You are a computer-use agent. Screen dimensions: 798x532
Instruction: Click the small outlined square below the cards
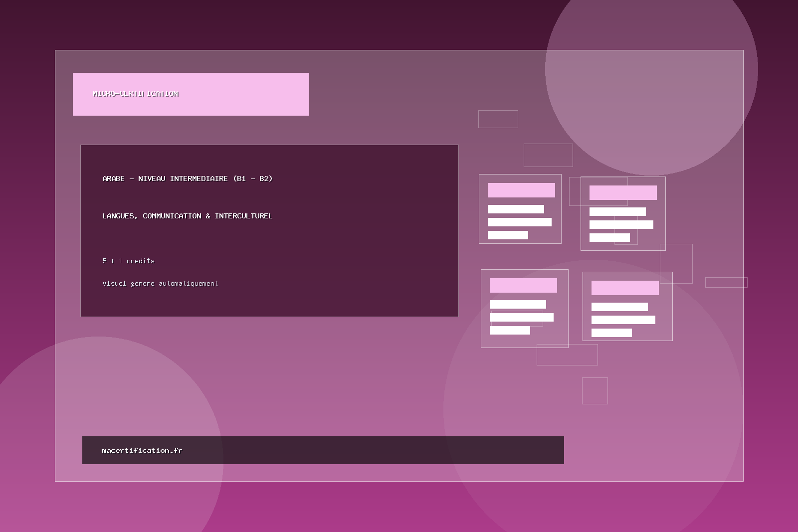595,391
